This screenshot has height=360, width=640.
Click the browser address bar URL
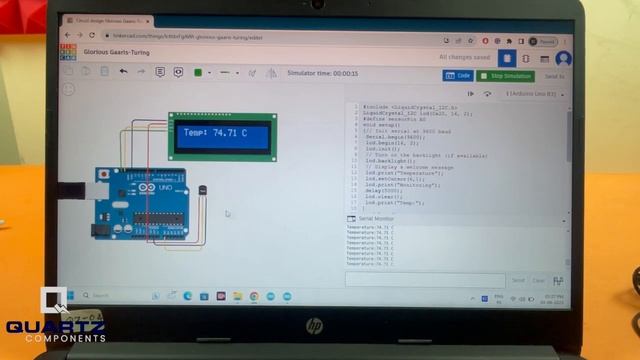point(188,37)
